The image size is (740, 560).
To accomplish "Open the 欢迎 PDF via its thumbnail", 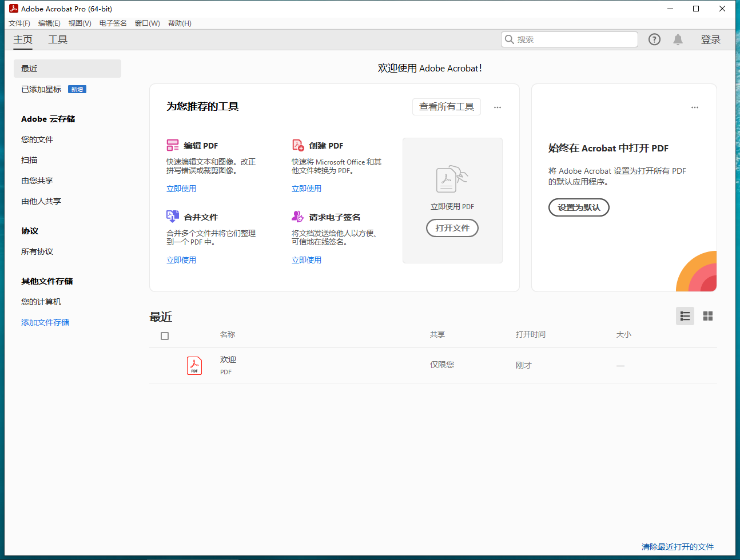I will point(194,365).
